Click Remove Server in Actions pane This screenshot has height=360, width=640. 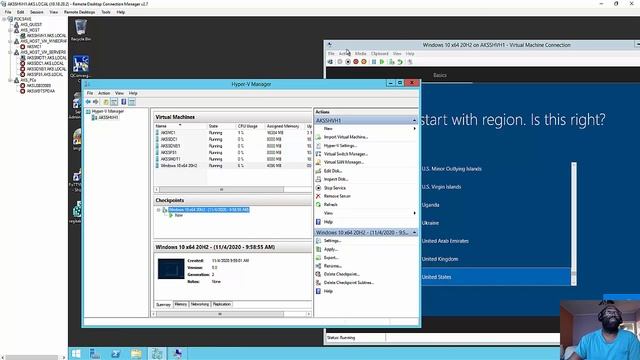point(337,196)
